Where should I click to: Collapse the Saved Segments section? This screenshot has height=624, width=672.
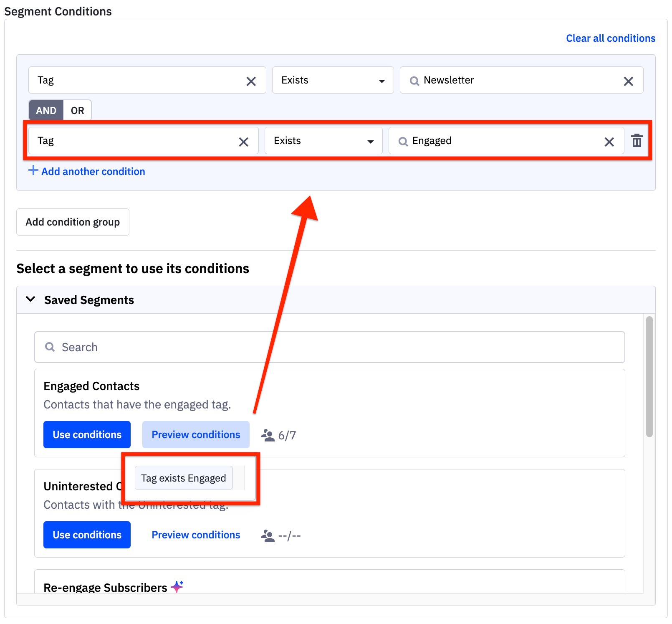tap(30, 299)
